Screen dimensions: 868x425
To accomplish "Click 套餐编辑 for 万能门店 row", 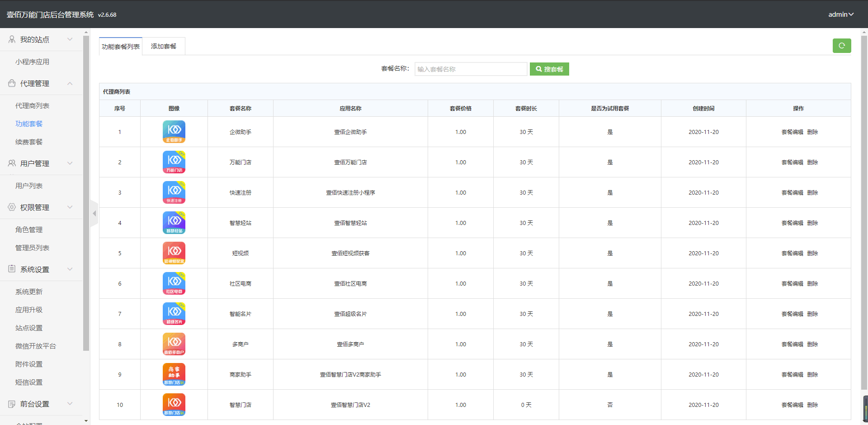I will (792, 162).
